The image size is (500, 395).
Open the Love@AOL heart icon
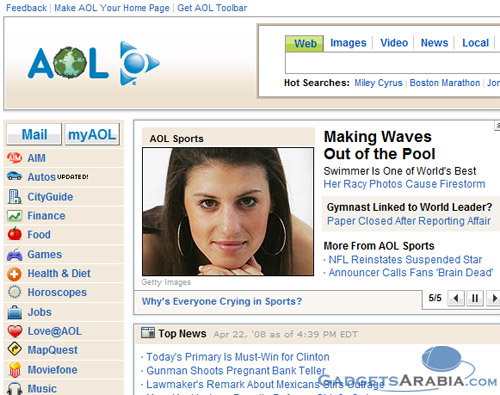15,331
